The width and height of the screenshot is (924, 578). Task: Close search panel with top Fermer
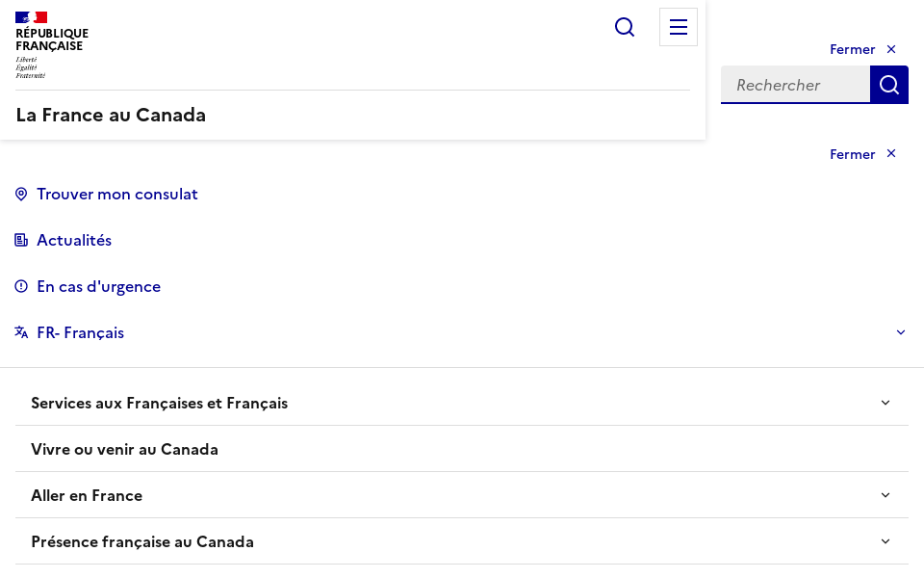point(862,49)
